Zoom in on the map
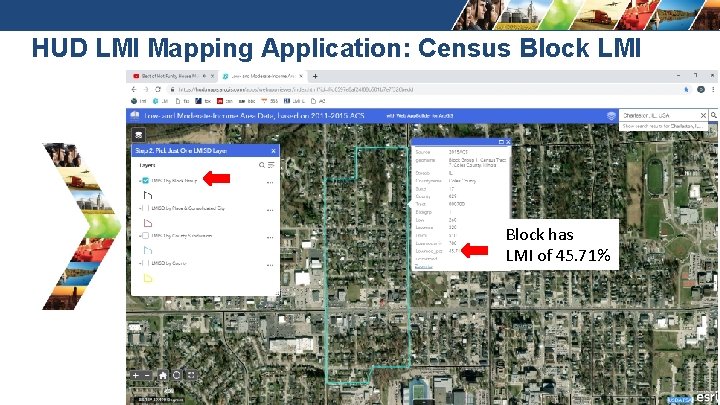Screen dimensions: 720x405 136,376
